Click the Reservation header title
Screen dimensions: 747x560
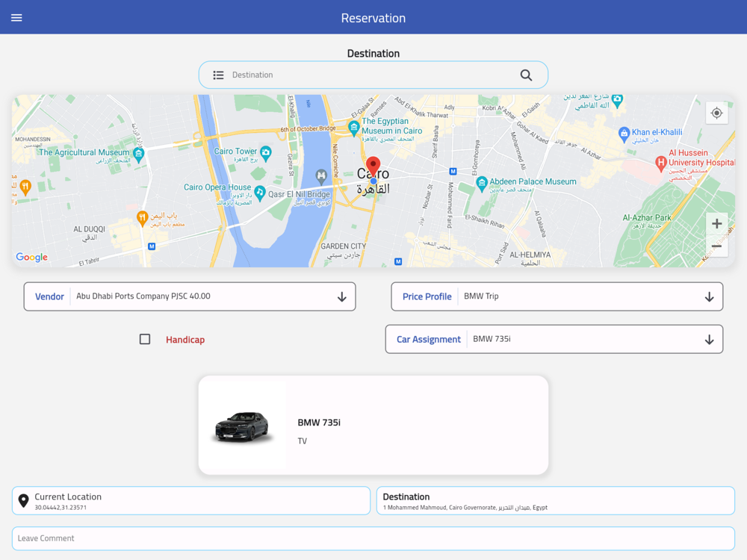coord(373,18)
